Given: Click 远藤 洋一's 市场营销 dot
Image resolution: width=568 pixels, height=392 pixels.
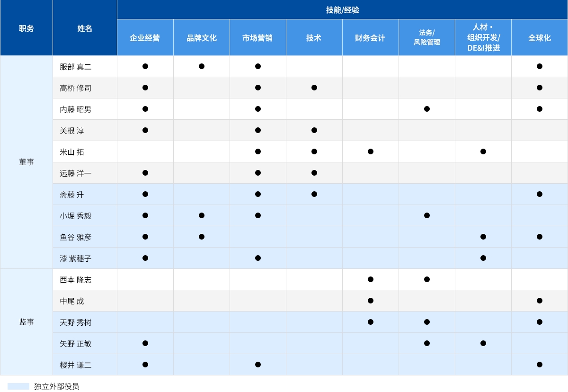Looking at the screenshot, I should [258, 173].
